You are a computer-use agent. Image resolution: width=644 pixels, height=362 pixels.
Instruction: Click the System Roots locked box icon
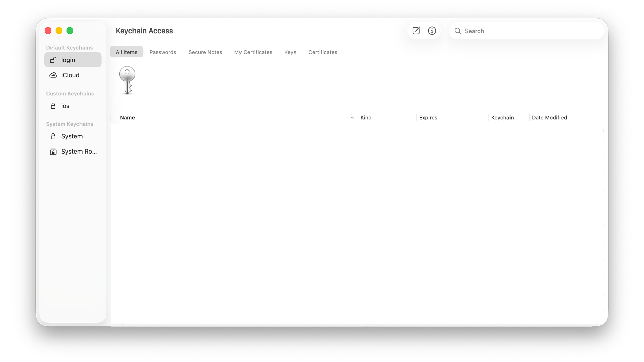tap(53, 152)
